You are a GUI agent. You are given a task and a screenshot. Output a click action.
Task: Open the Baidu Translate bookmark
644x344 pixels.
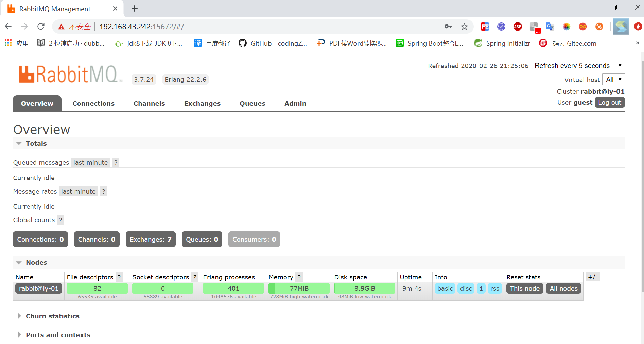coord(212,43)
